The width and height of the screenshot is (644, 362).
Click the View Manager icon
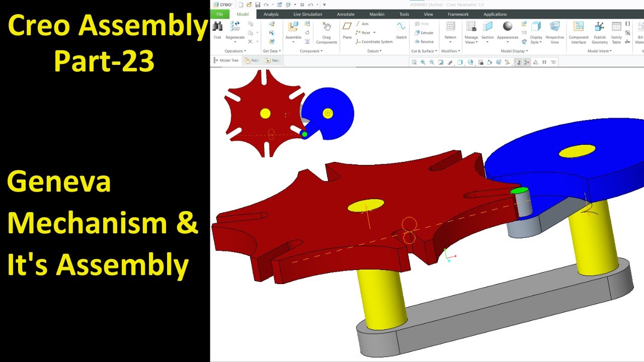481,62
